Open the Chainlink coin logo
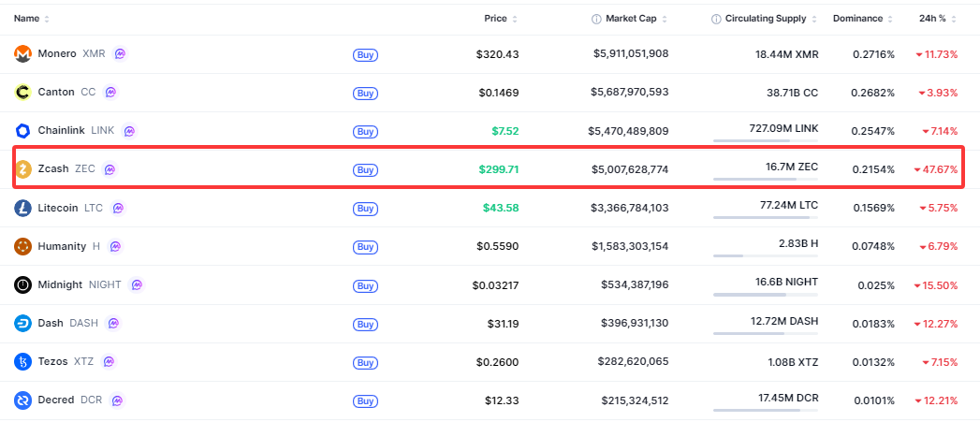The width and height of the screenshot is (980, 422). pos(22,131)
